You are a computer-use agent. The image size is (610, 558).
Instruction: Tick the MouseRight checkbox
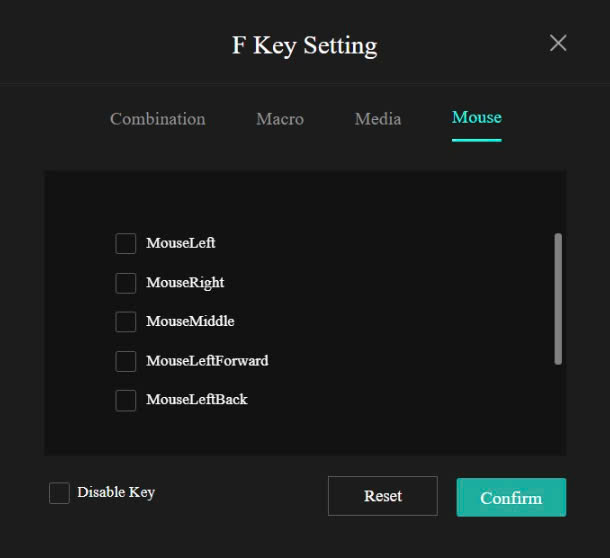pyautogui.click(x=126, y=283)
